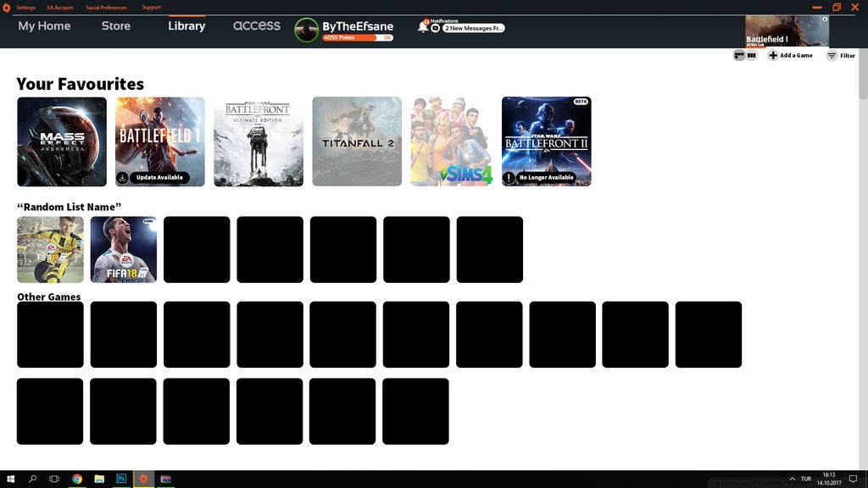Click the warning icon on Battlefront II tile
This screenshot has width=868, height=488.
(509, 178)
